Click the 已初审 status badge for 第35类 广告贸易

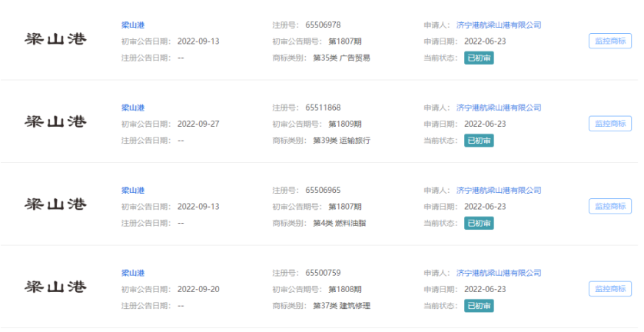click(479, 58)
